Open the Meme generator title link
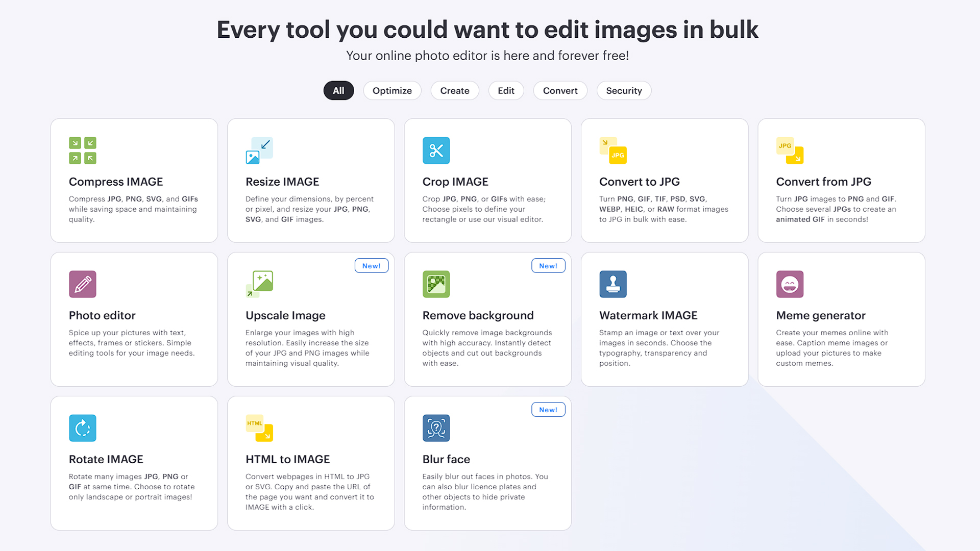The width and height of the screenshot is (980, 551). 821,316
